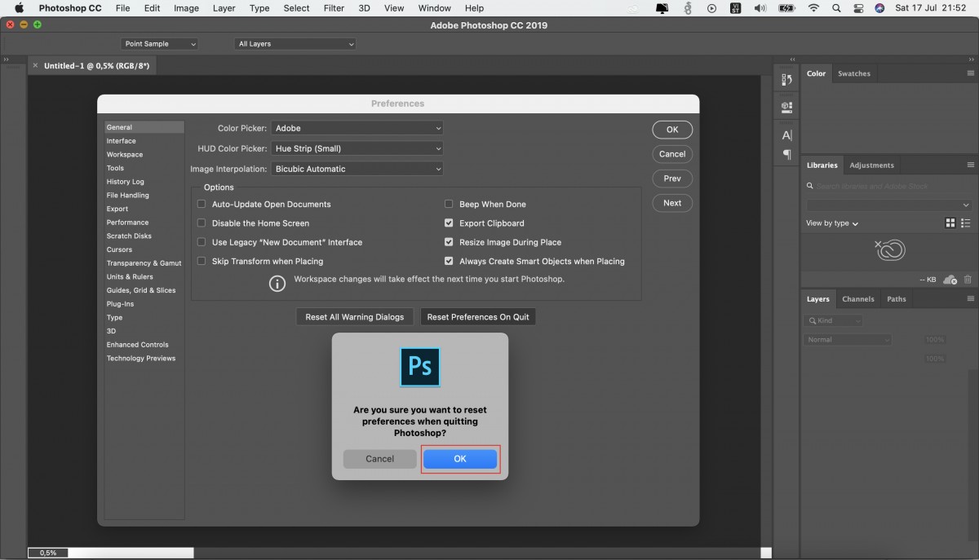Toggle Resize Image During Place
979x560 pixels.
[449, 242]
